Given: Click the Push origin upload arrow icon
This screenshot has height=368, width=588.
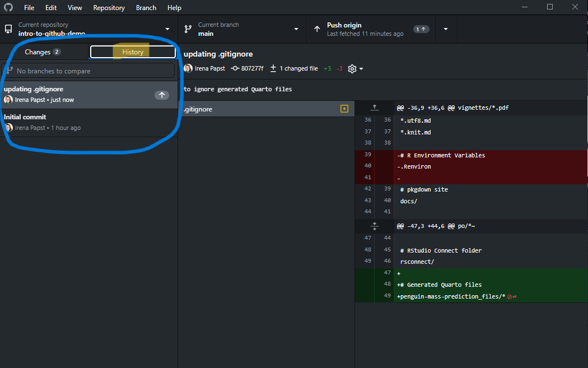Looking at the screenshot, I should point(317,29).
